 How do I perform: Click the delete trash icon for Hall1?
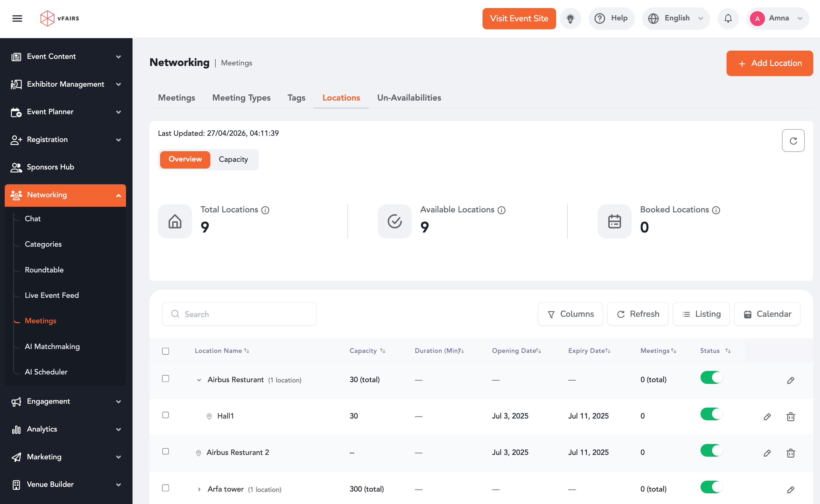tap(791, 417)
